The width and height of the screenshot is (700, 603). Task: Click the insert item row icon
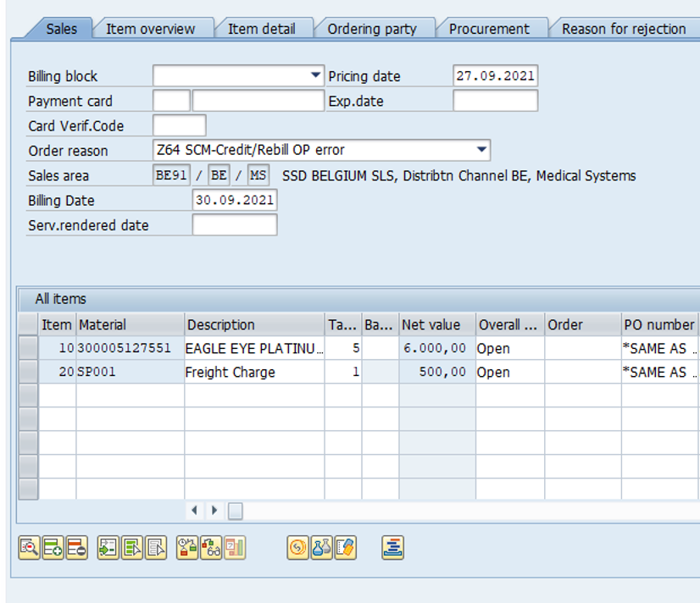(53, 547)
